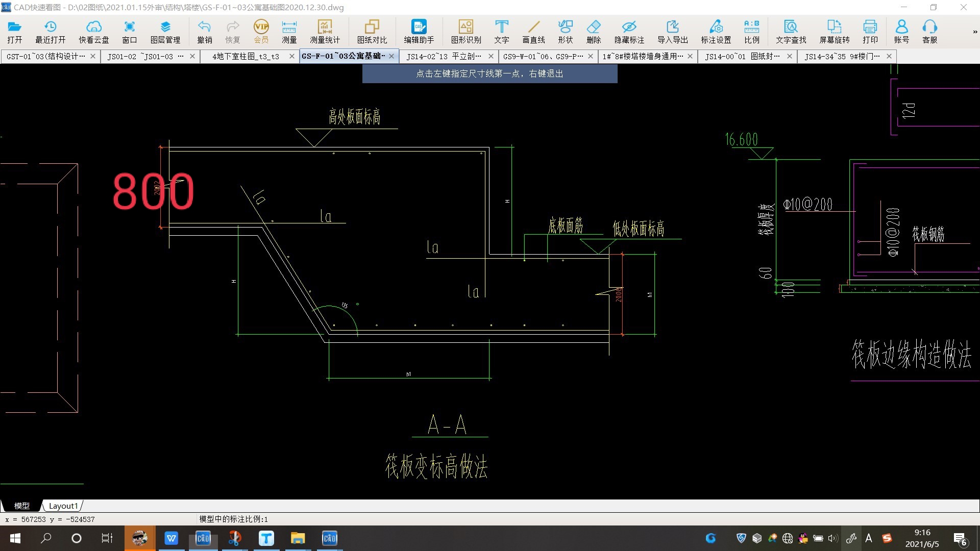
Task: Open 账号 account menu
Action: click(x=901, y=32)
